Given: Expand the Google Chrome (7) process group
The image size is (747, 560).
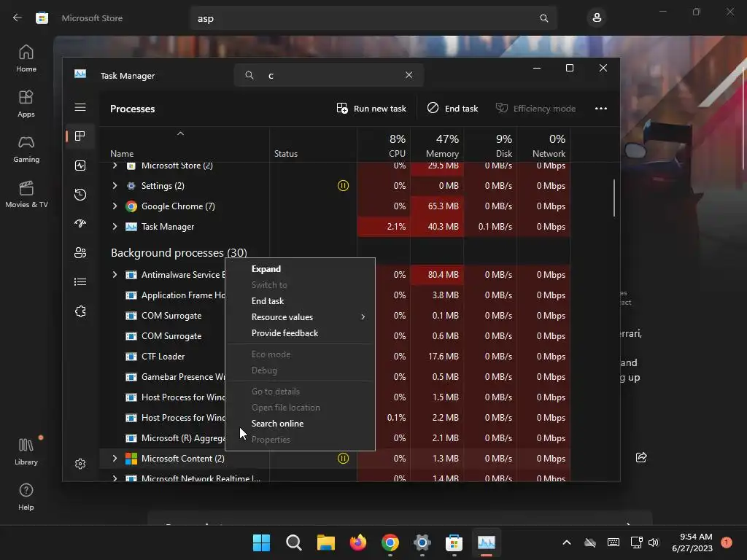Looking at the screenshot, I should [x=115, y=206].
